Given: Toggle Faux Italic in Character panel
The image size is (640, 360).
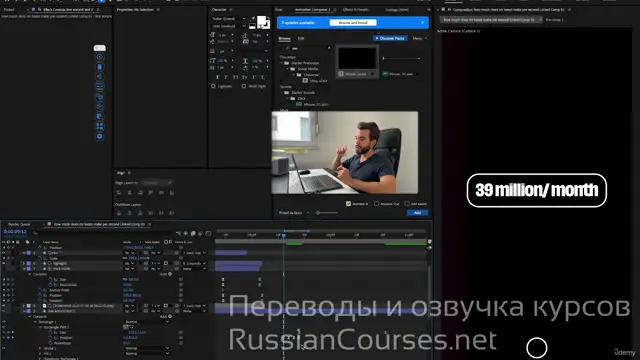Looking at the screenshot, I should point(226,77).
